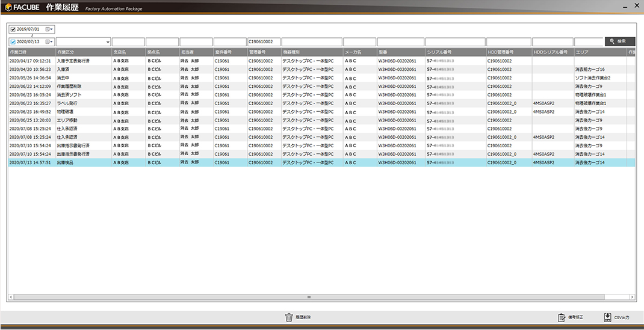Screen dimensions: 644x330
Task: Close the 作業履歴 window
Action: tap(636, 5)
